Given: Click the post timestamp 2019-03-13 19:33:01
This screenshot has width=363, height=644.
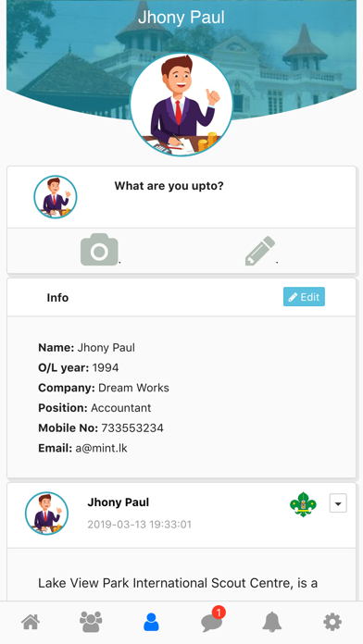Looking at the screenshot, I should point(139,524).
